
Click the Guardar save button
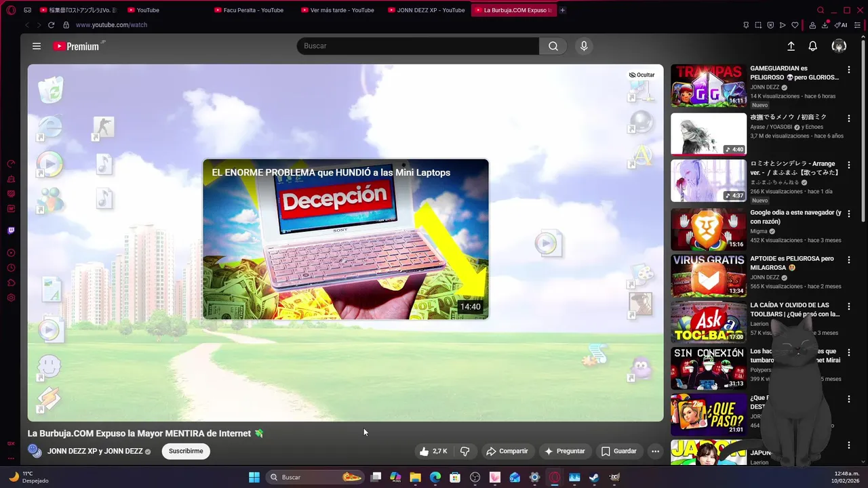(619, 451)
